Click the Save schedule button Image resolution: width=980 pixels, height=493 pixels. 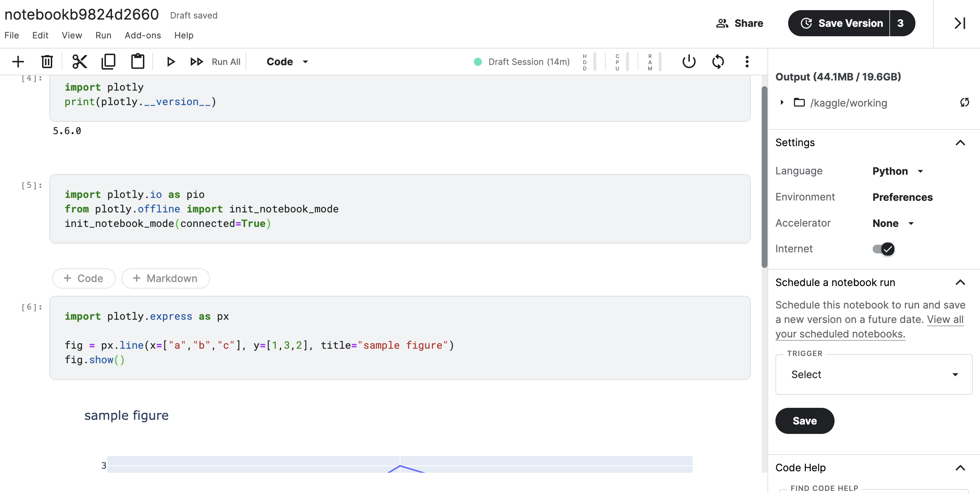point(804,421)
